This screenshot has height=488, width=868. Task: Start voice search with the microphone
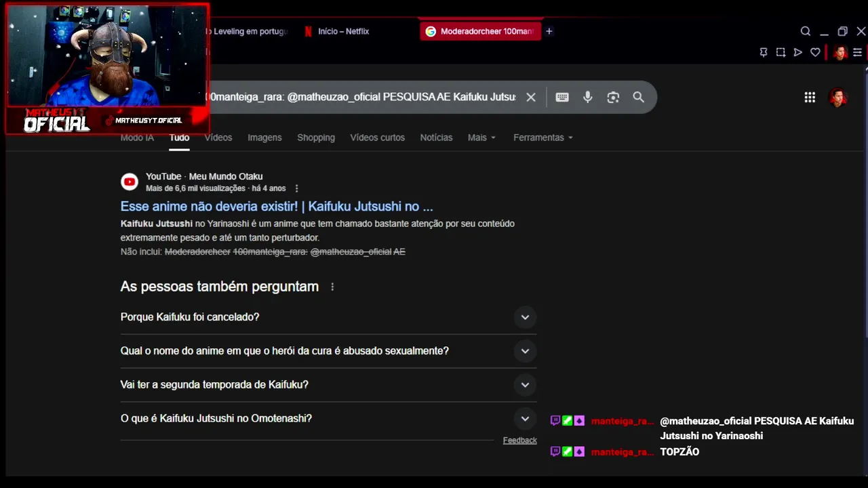pyautogui.click(x=588, y=97)
